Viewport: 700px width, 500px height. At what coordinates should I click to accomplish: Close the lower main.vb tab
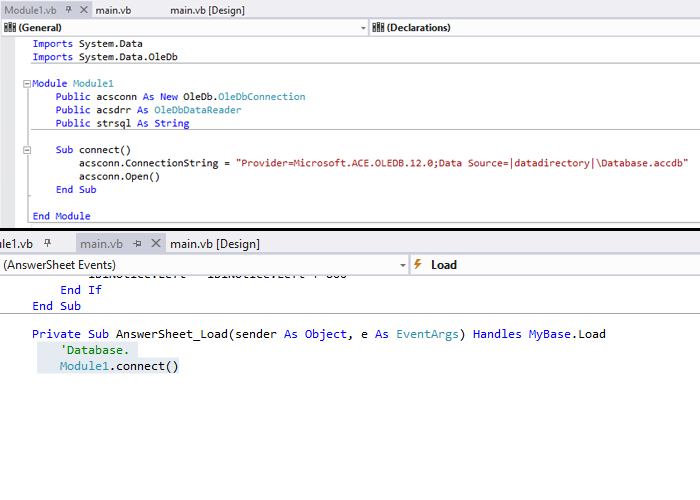[x=156, y=243]
